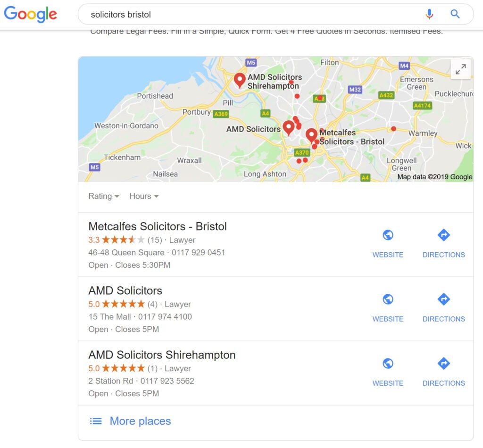Click the directions icon for AMD Solicitors
Image resolution: width=483 pixels, height=448 pixels.
click(443, 299)
